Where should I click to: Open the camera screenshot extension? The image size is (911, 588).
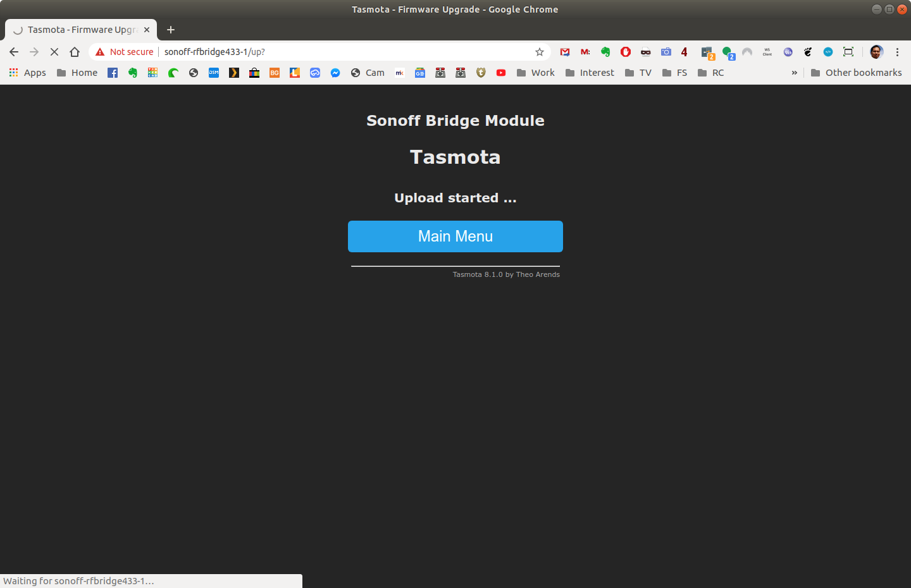pos(666,52)
